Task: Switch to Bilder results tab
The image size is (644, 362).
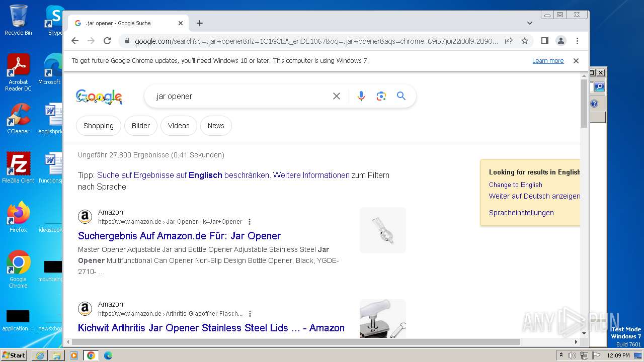Action: (x=141, y=126)
